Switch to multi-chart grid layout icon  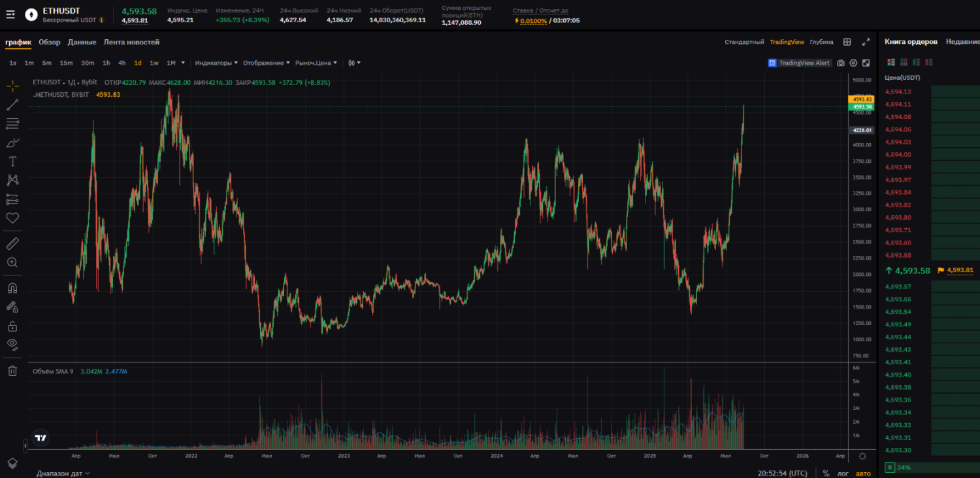(x=847, y=42)
